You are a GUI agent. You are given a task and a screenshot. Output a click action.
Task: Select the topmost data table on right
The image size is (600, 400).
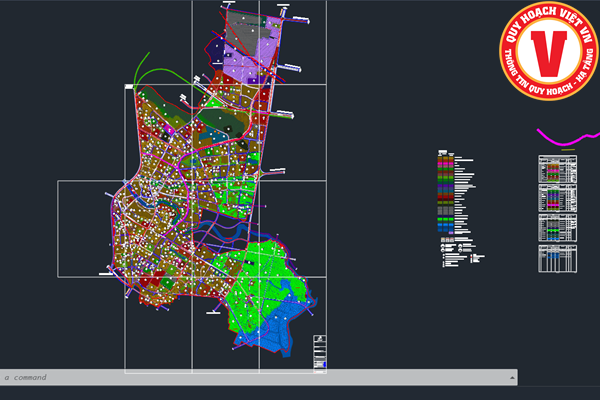[557, 167]
